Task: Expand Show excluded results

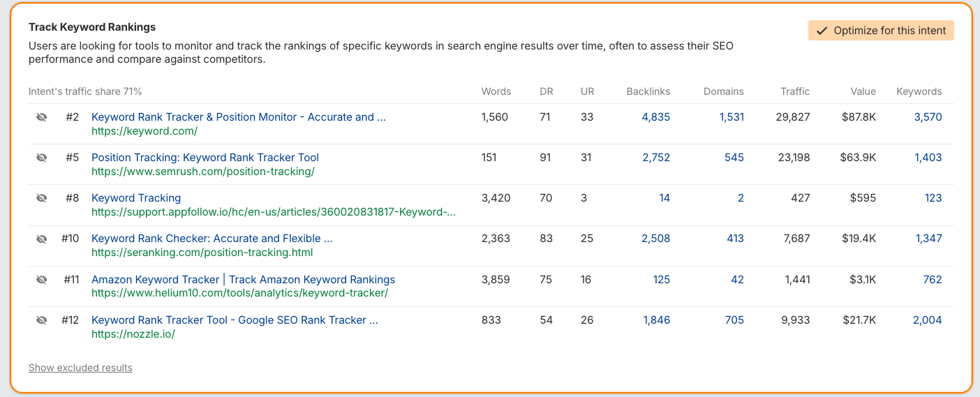Action: (x=80, y=368)
